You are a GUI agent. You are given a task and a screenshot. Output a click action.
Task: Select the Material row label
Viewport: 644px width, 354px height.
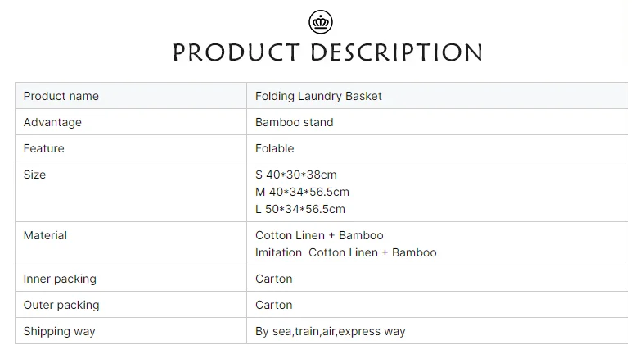tap(45, 235)
